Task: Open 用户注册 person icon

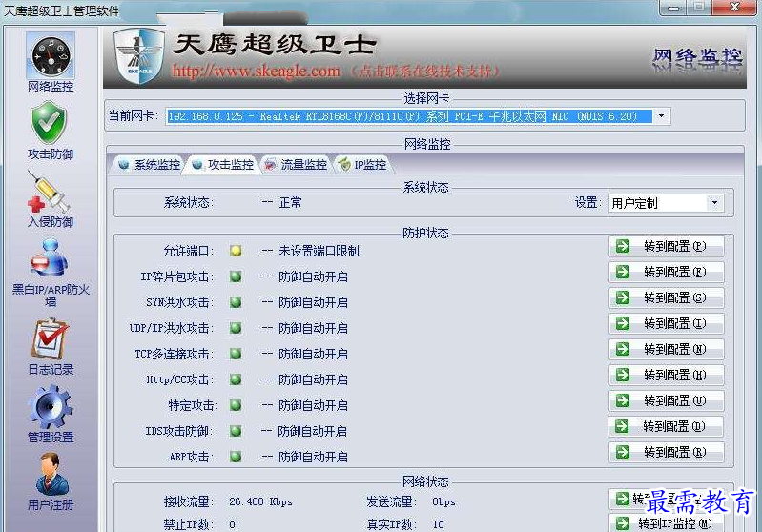Action: [52, 474]
